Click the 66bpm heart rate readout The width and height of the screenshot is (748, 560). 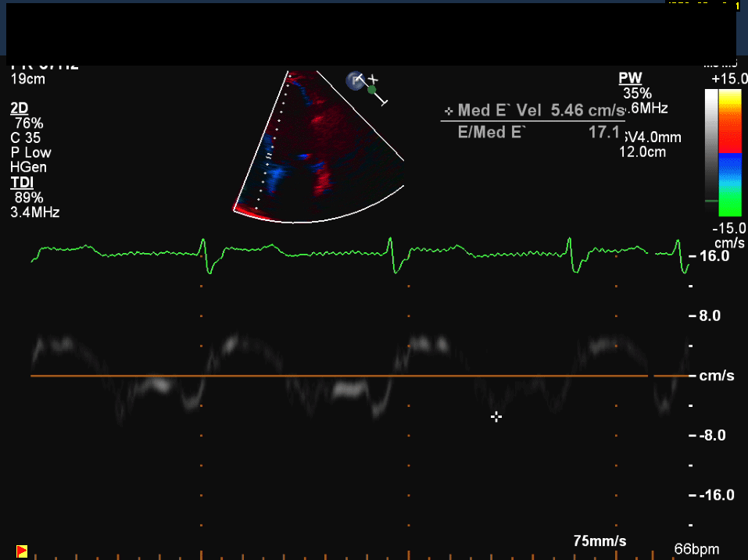(696, 549)
